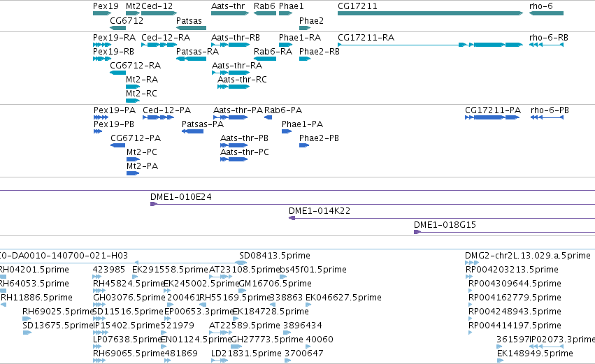Open transcript CG6712-RA label
Viewport: 595px width, 364px height.
(x=136, y=66)
